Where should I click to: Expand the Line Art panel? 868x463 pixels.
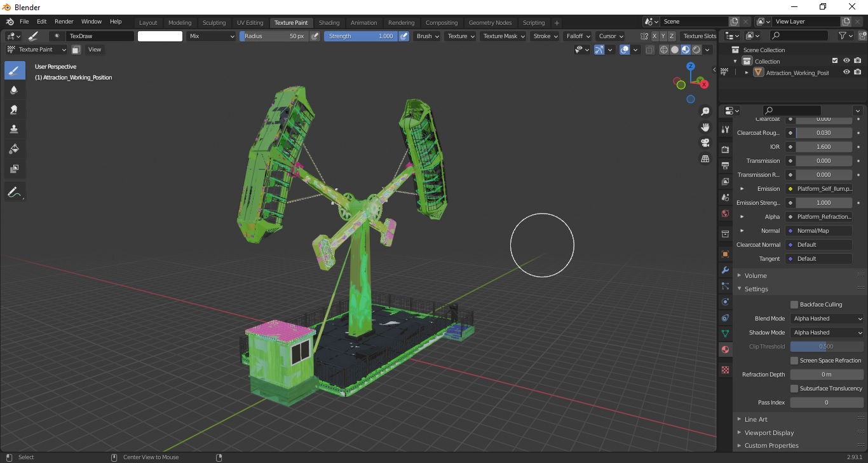(756, 419)
